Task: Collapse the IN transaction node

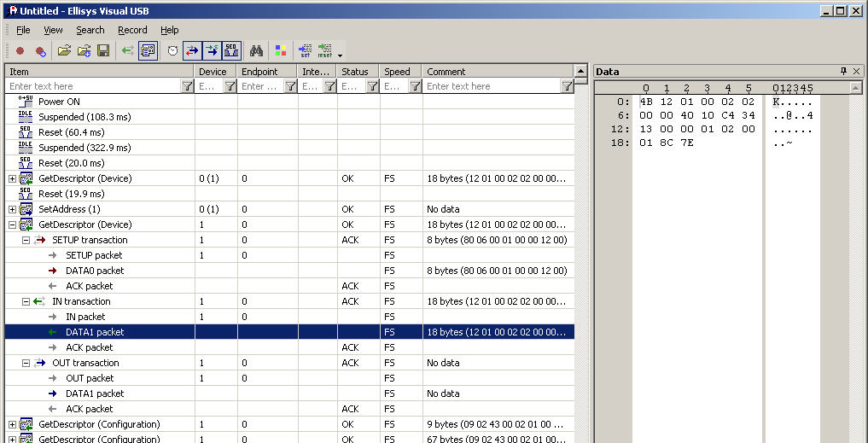Action: (26, 302)
